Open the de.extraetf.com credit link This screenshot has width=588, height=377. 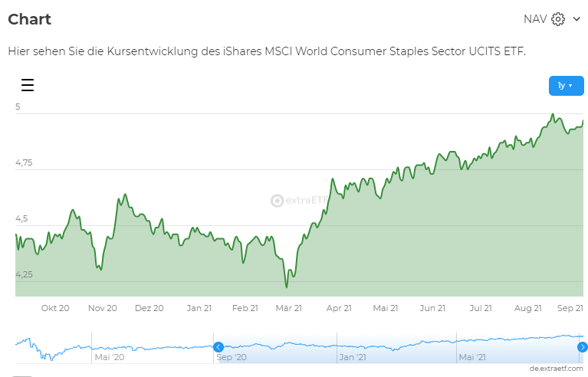pyautogui.click(x=557, y=369)
